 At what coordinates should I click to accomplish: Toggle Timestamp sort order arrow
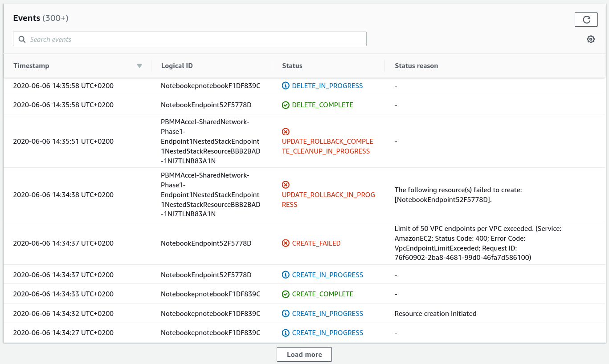click(139, 66)
